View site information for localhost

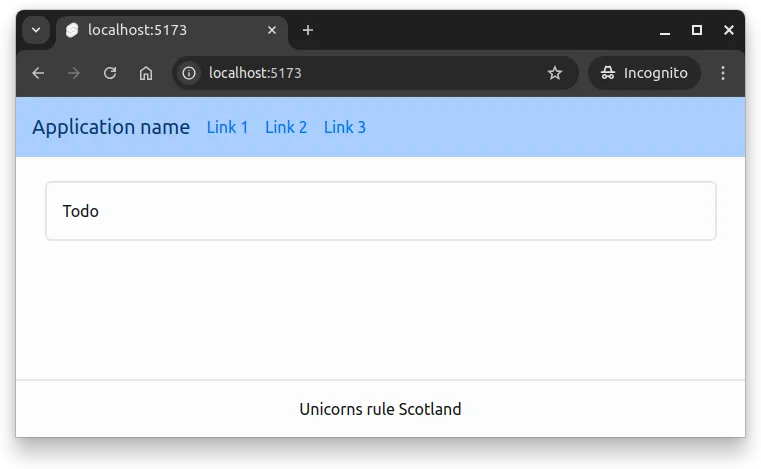coord(189,73)
